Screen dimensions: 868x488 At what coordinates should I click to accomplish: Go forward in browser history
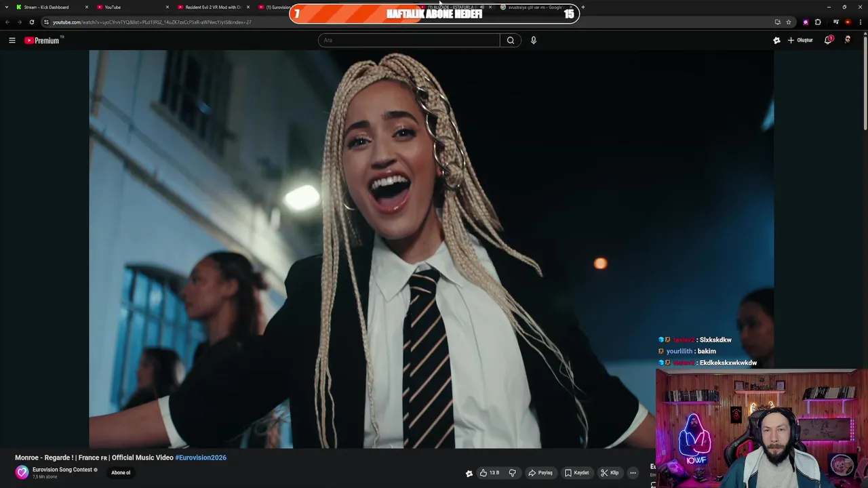[19, 22]
